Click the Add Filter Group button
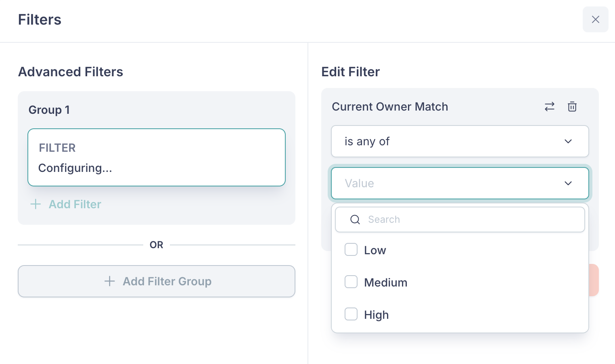 pos(157,281)
